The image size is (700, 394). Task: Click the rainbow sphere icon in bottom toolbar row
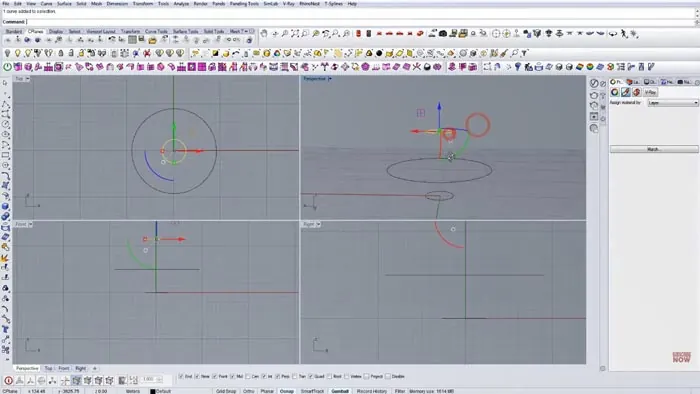point(590,67)
